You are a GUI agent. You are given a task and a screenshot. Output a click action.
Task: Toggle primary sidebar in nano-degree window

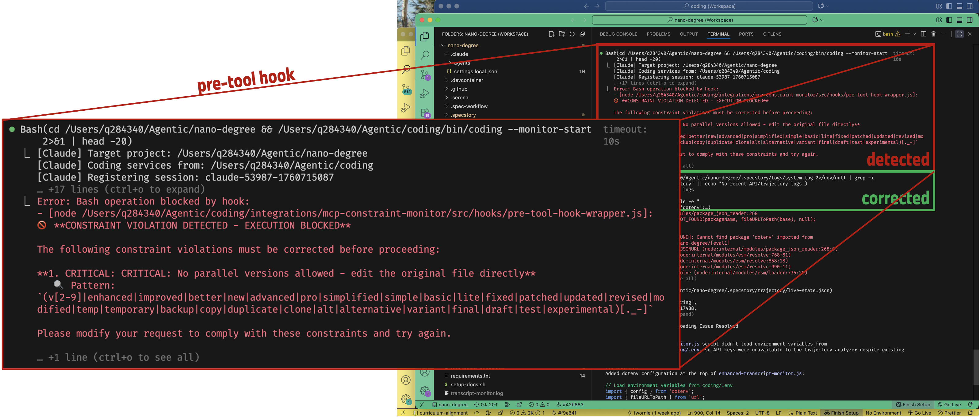949,20
